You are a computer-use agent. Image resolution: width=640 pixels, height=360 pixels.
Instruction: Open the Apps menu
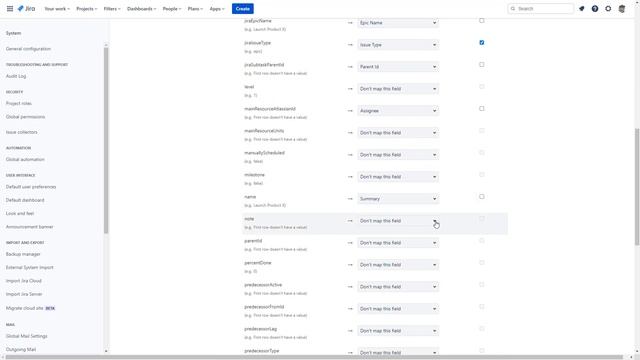pos(217,9)
